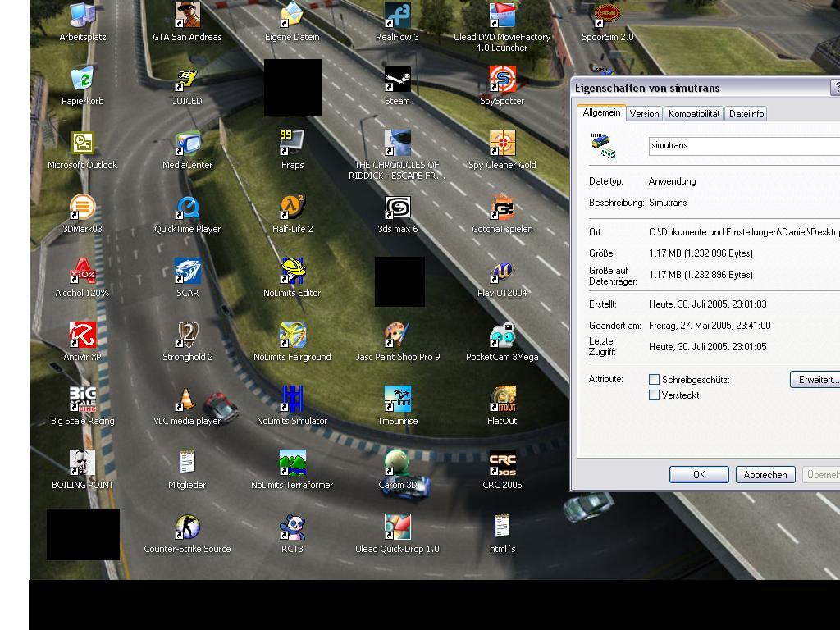Open the Jasc Paint Shop Pro 9 icon
The width and height of the screenshot is (840, 630).
[x=397, y=336]
